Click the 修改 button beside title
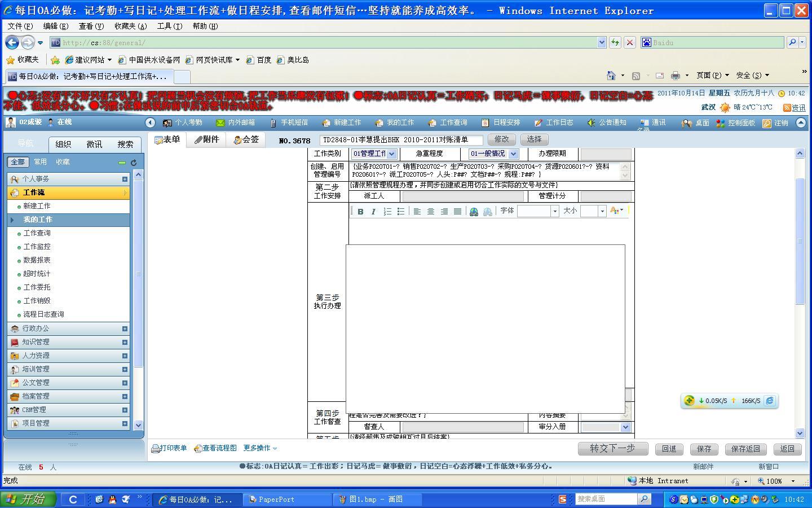 [501, 139]
